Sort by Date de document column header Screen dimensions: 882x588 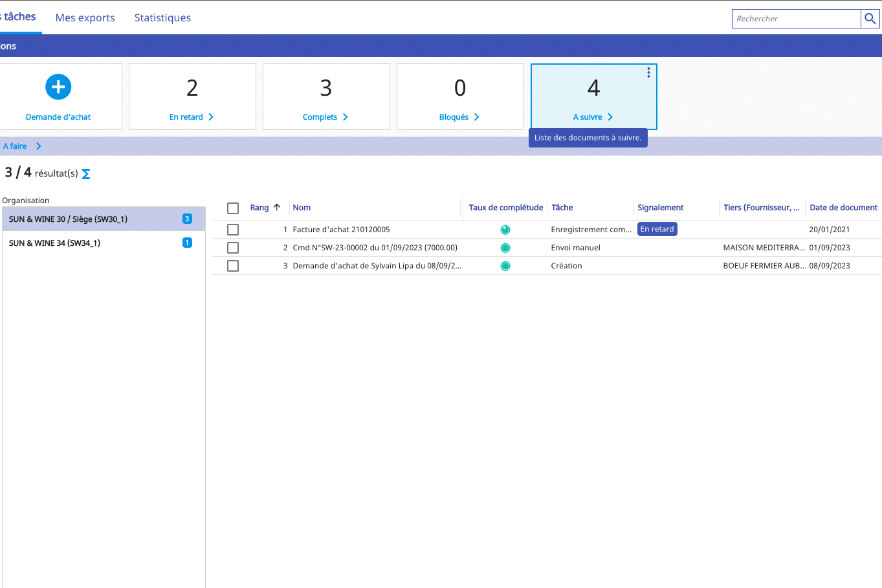click(x=844, y=208)
